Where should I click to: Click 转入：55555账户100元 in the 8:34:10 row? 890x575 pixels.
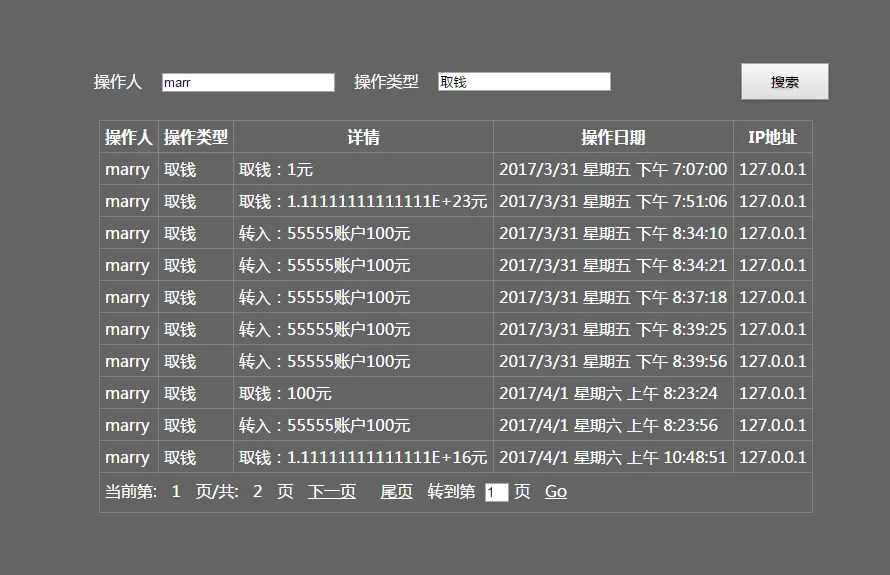363,233
